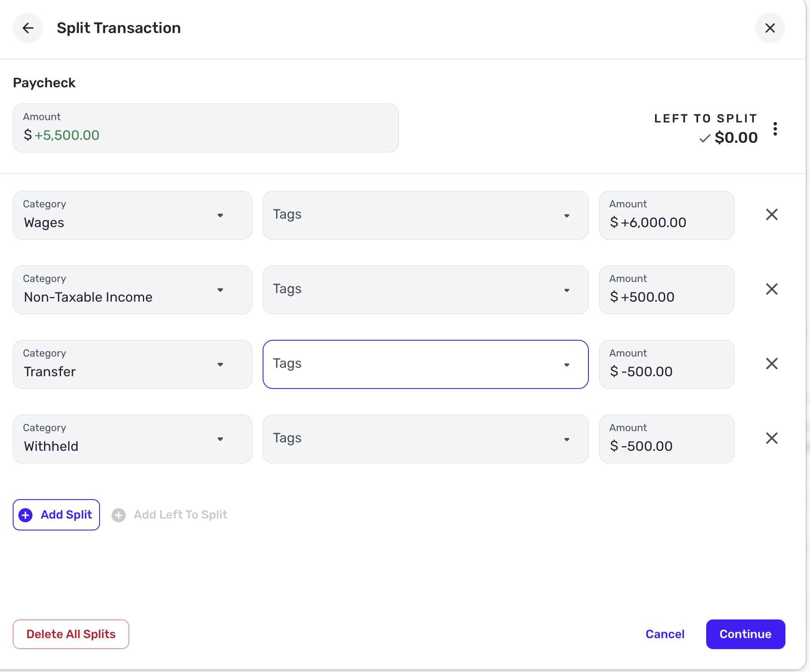Click the Add Split button
Screen dimensions: 810x672
click(56, 515)
